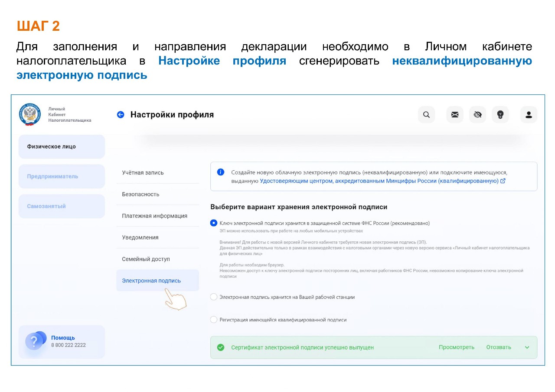This screenshot has width=555, height=392.
Task: Click the help question mark icon
Action: tap(35, 341)
